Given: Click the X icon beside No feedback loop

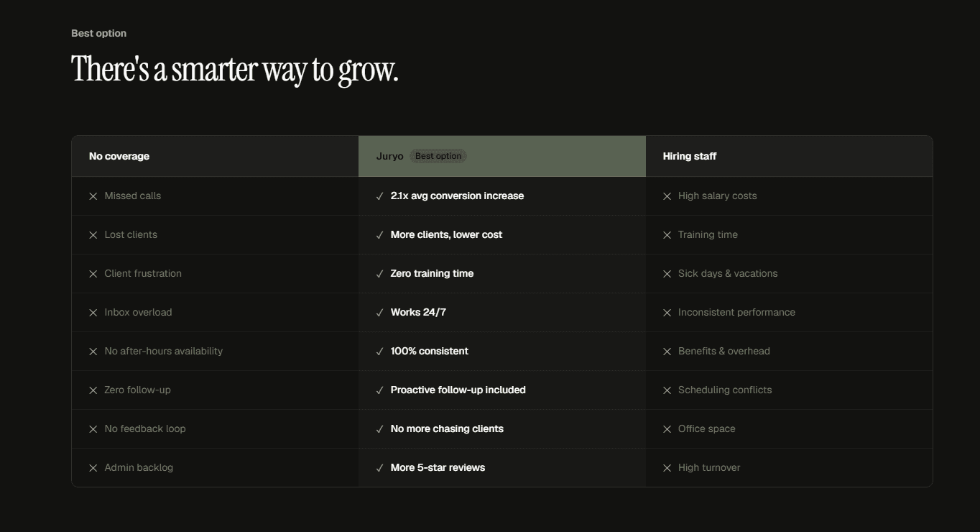Looking at the screenshot, I should [93, 429].
